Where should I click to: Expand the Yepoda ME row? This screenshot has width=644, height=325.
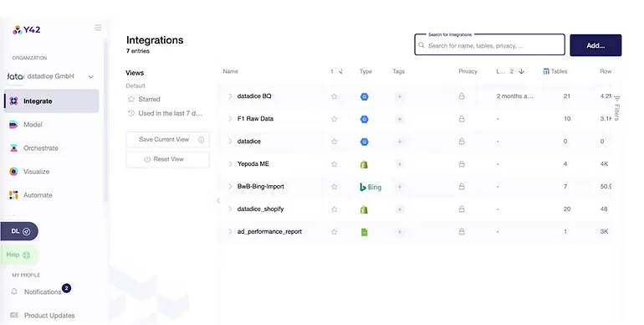tap(230, 163)
